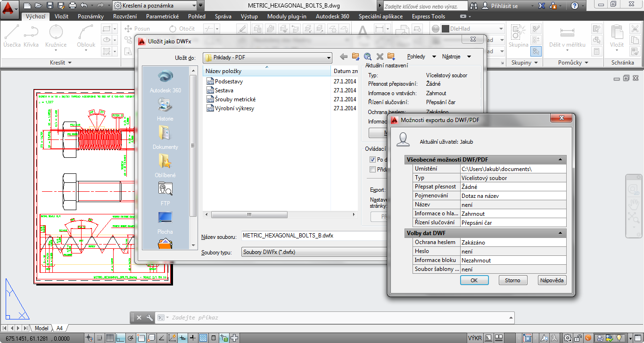Image resolution: width=644 pixels, height=343 pixels.
Task: Toggle ortho mode in status bar
Action: 120,338
